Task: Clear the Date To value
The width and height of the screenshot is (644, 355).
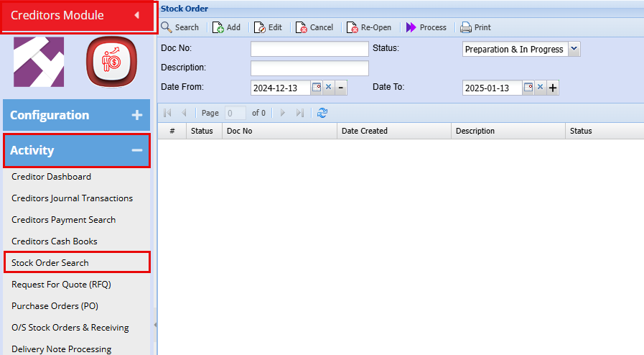Action: [x=541, y=87]
